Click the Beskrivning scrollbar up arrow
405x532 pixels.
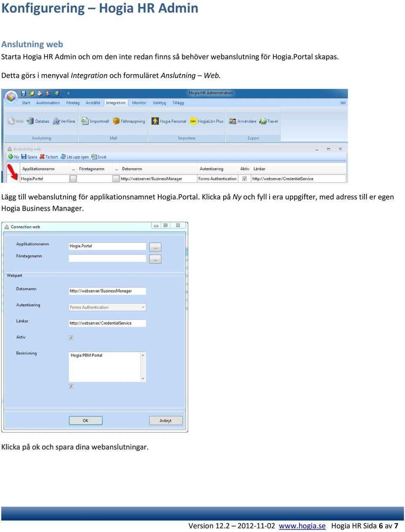pyautogui.click(x=143, y=355)
